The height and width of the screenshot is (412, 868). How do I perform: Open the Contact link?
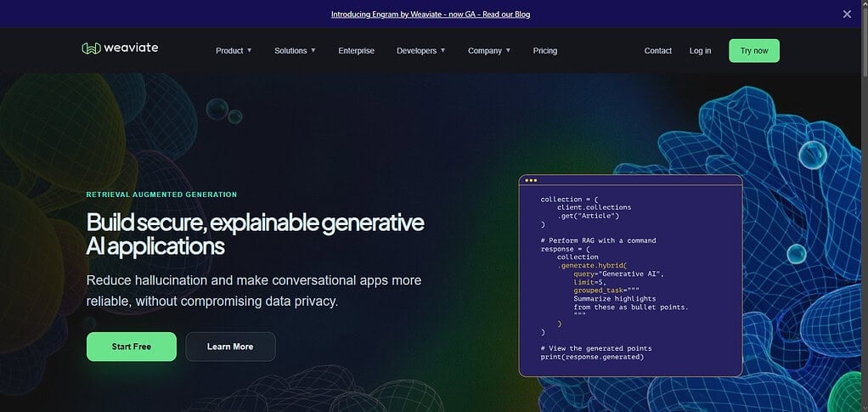657,50
